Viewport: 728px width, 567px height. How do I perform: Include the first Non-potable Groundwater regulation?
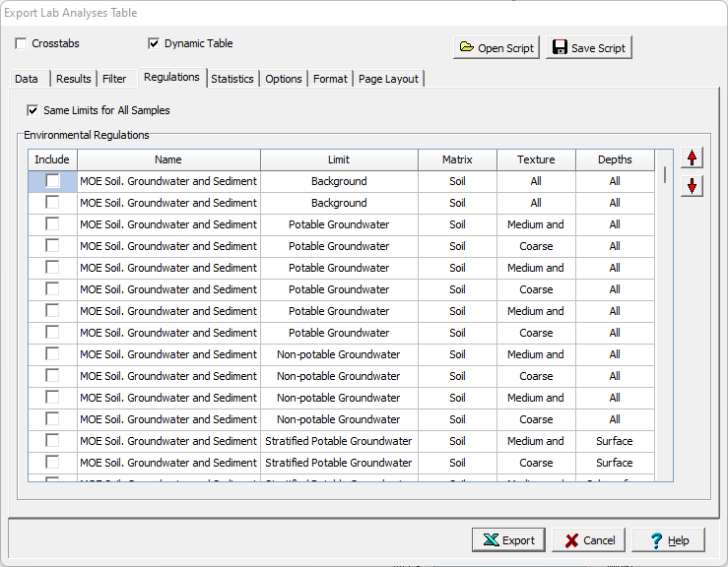click(52, 354)
